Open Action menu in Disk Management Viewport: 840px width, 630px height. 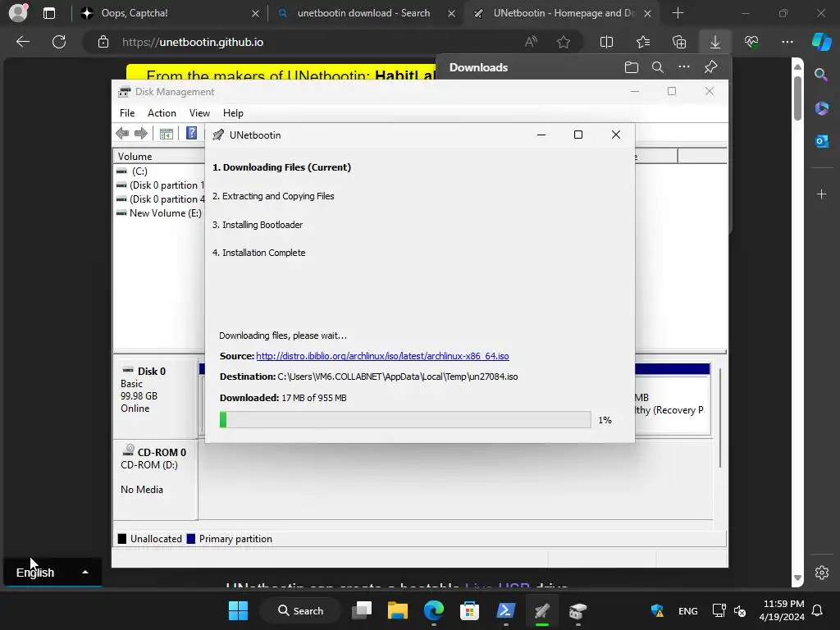[162, 113]
